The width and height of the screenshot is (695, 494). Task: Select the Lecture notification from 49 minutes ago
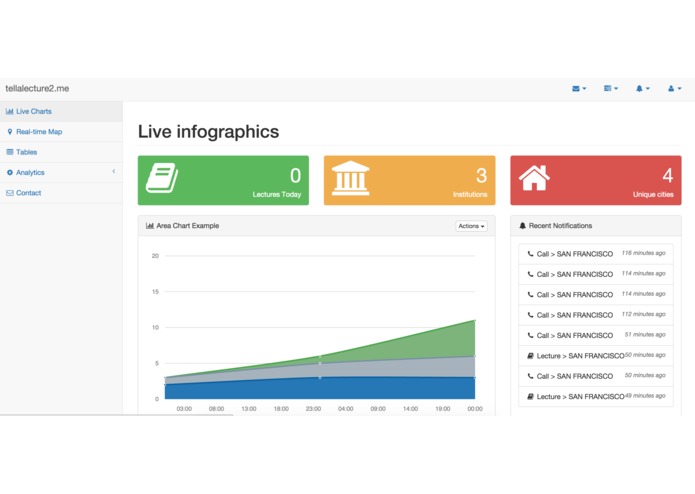click(x=596, y=397)
